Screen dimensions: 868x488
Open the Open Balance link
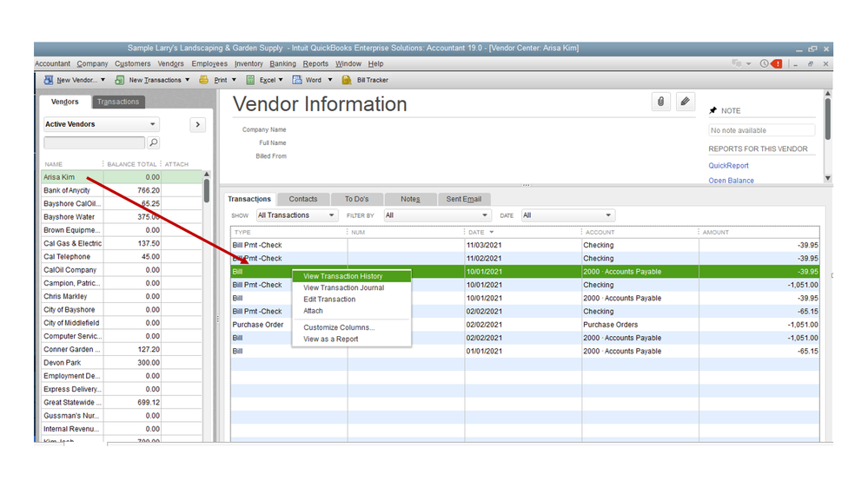[732, 181]
